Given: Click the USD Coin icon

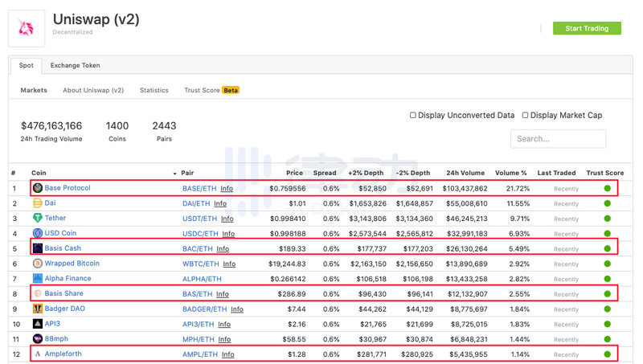Looking at the screenshot, I should point(38,233).
